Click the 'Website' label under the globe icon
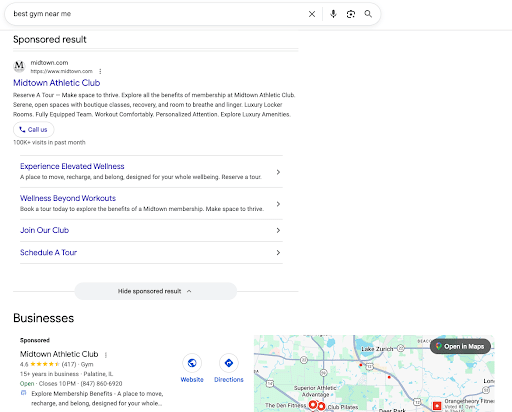The height and width of the screenshot is (412, 512). tap(192, 380)
